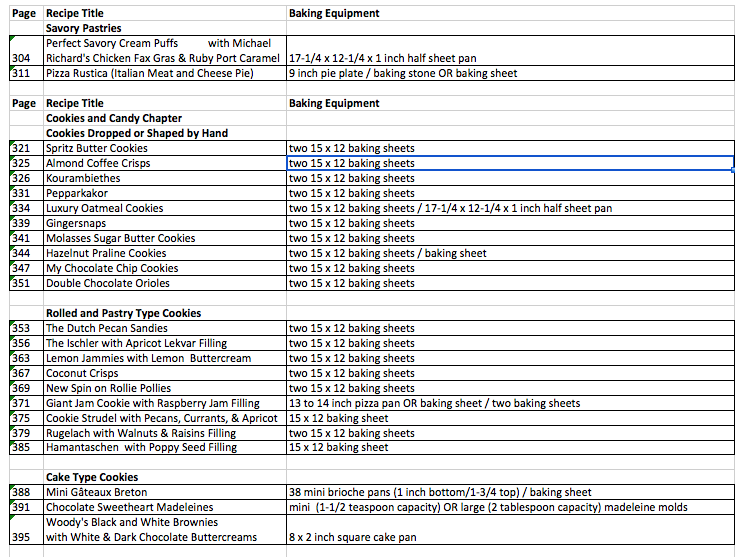Select equipment cell for Rugelach row
The height and width of the screenshot is (557, 746).
[x=510, y=433]
